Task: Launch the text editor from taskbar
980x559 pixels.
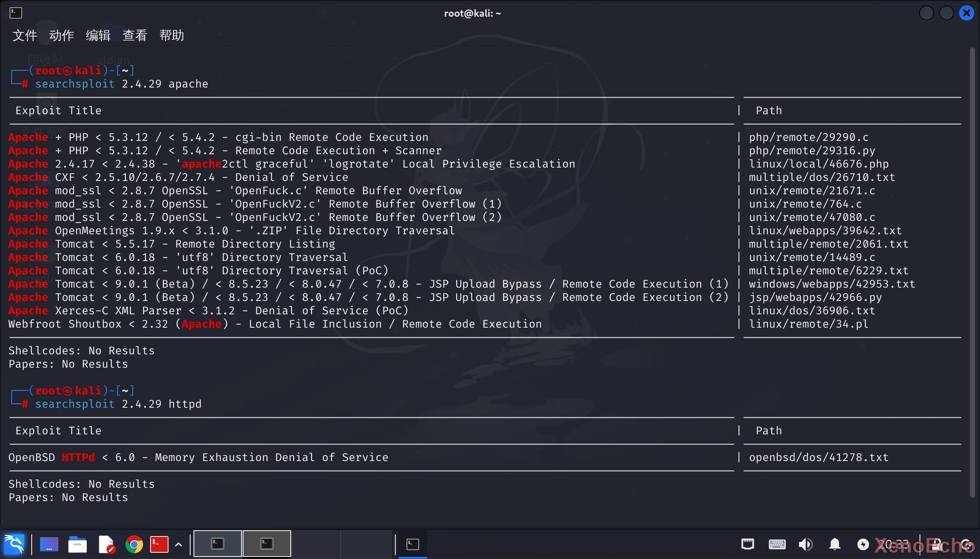Action: 106,544
